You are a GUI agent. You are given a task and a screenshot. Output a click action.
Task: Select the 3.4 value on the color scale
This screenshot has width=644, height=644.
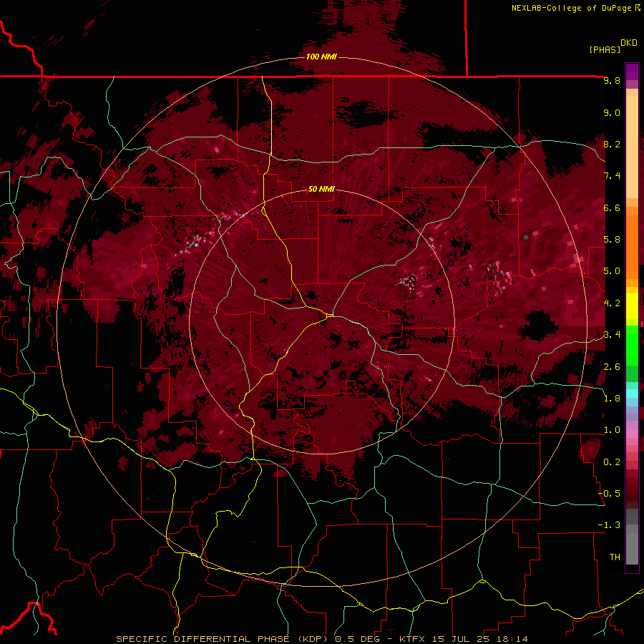(612, 335)
